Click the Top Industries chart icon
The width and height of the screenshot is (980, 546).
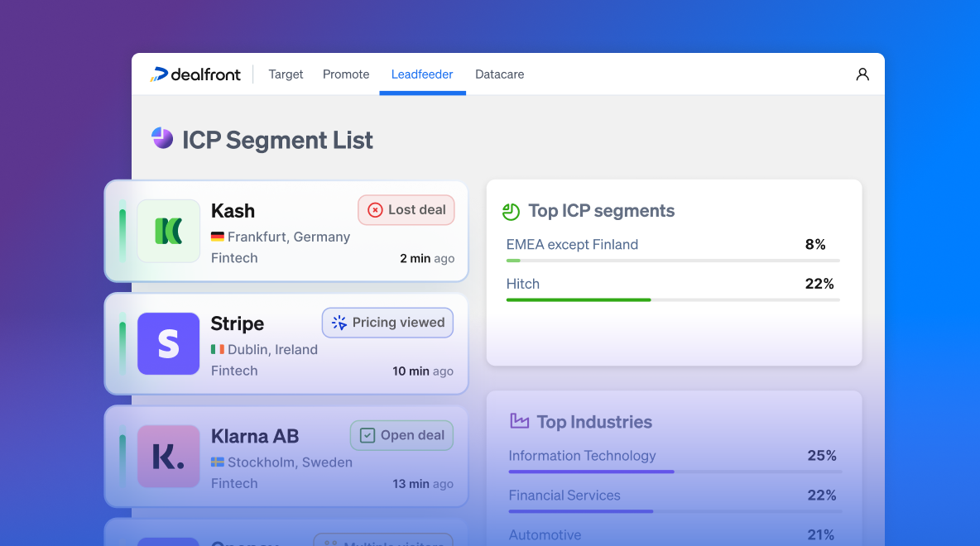519,421
